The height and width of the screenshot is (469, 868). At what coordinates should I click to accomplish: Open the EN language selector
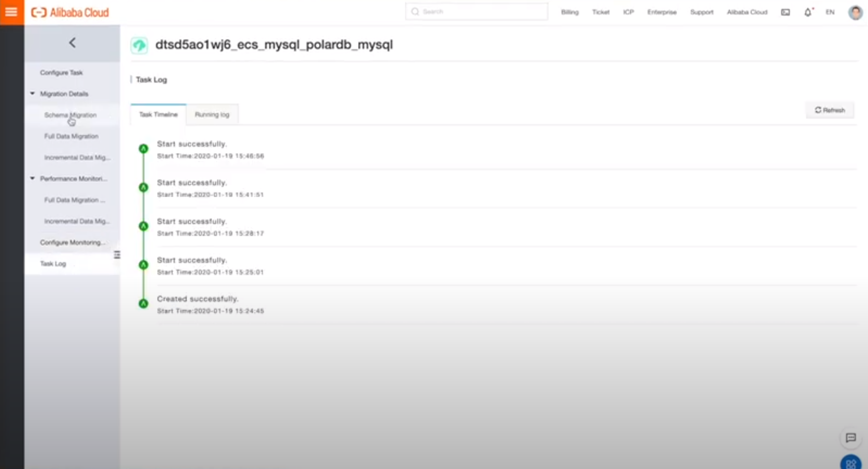(830, 13)
